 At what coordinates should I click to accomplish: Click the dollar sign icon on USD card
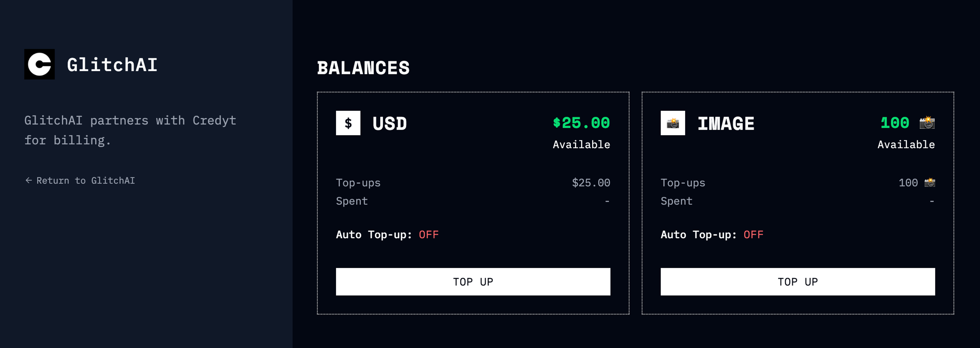[348, 123]
